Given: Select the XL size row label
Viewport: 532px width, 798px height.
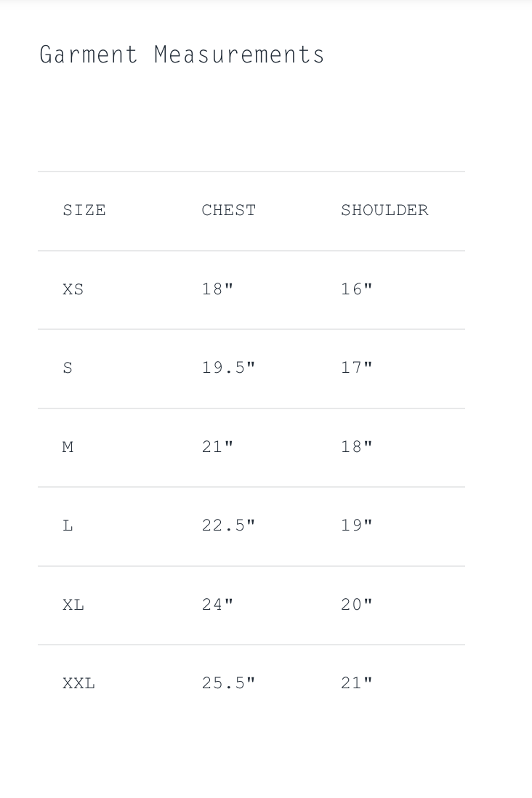Looking at the screenshot, I should 73,605.
